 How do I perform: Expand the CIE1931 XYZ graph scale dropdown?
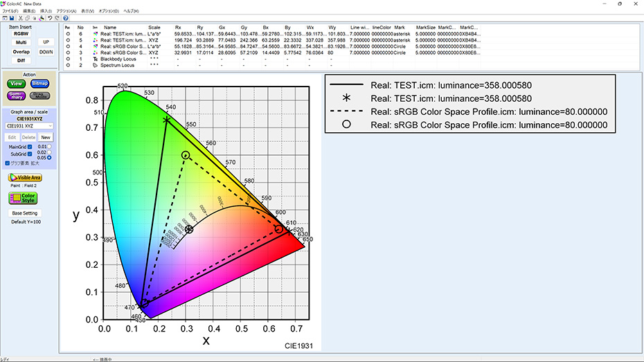tap(29, 126)
